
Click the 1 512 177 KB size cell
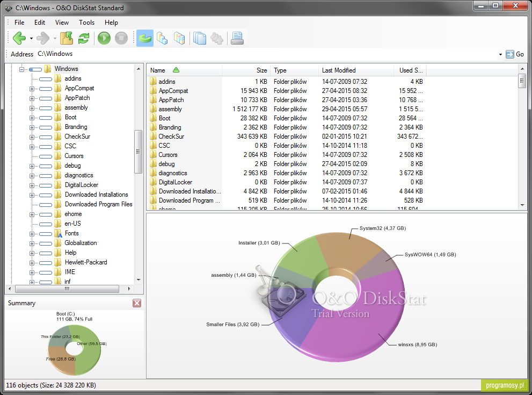250,109
